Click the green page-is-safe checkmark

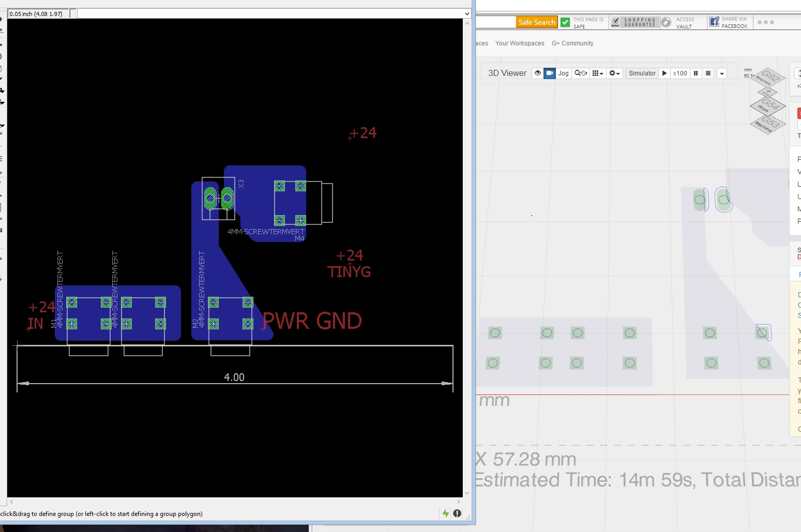(x=565, y=22)
